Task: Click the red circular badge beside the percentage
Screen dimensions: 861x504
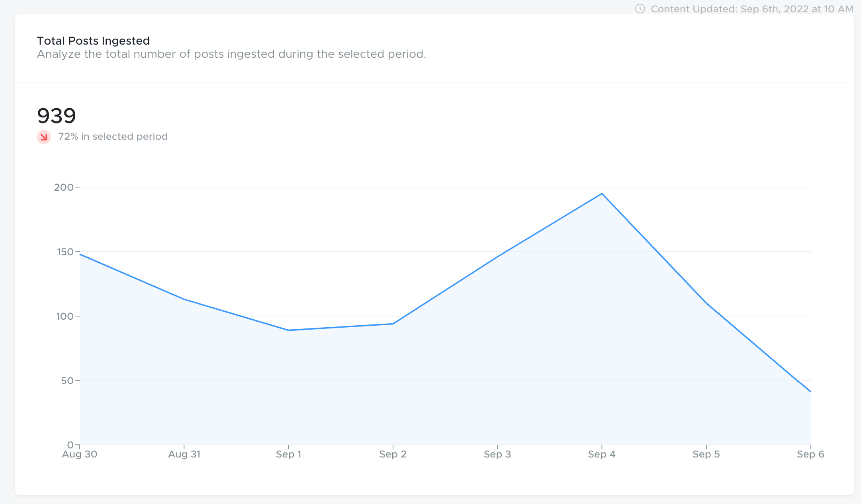Action: 43,137
